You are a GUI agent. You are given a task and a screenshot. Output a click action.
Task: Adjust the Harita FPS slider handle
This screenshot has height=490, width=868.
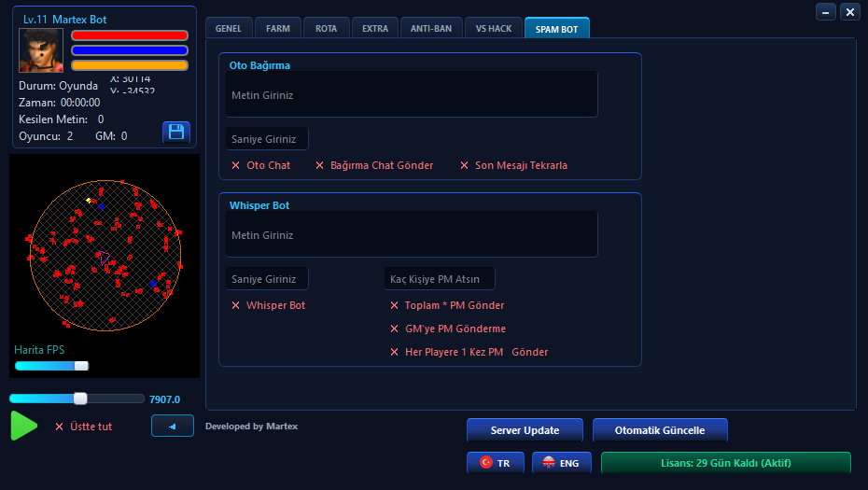pos(81,366)
